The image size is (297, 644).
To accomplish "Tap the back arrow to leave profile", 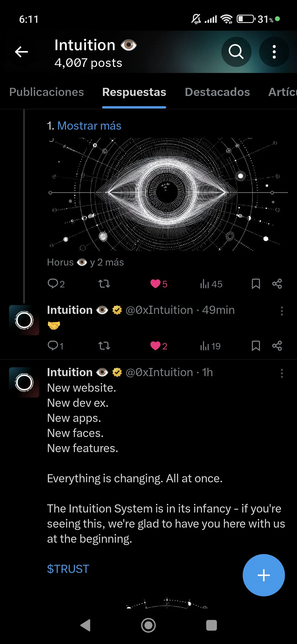I will pyautogui.click(x=22, y=52).
